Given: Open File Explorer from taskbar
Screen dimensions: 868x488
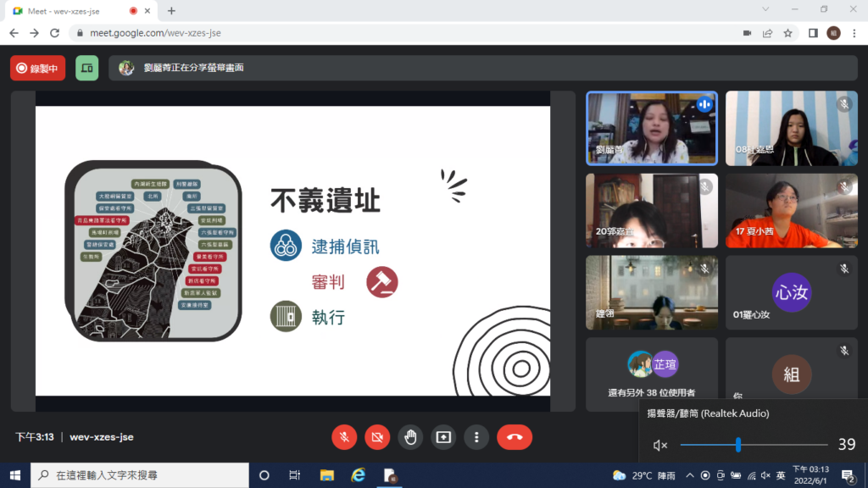Looking at the screenshot, I should (x=326, y=475).
